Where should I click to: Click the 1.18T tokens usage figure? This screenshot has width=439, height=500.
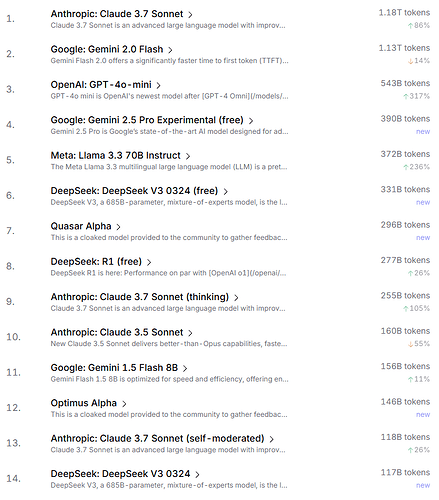pos(404,13)
